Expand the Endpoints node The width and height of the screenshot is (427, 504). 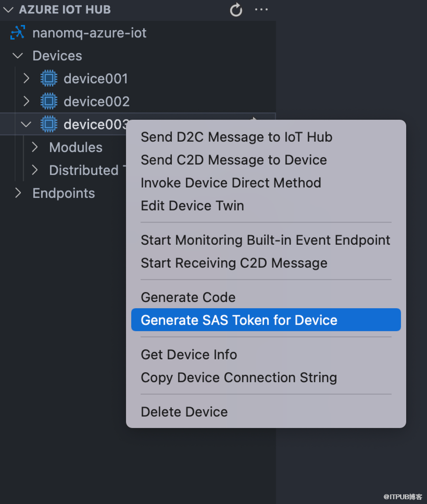click(x=18, y=193)
